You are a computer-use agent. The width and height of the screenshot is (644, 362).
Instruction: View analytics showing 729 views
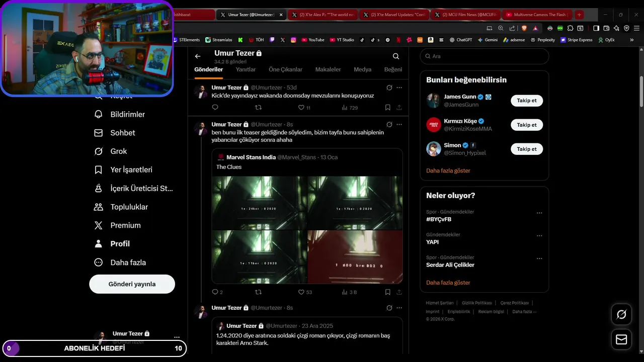click(x=350, y=108)
